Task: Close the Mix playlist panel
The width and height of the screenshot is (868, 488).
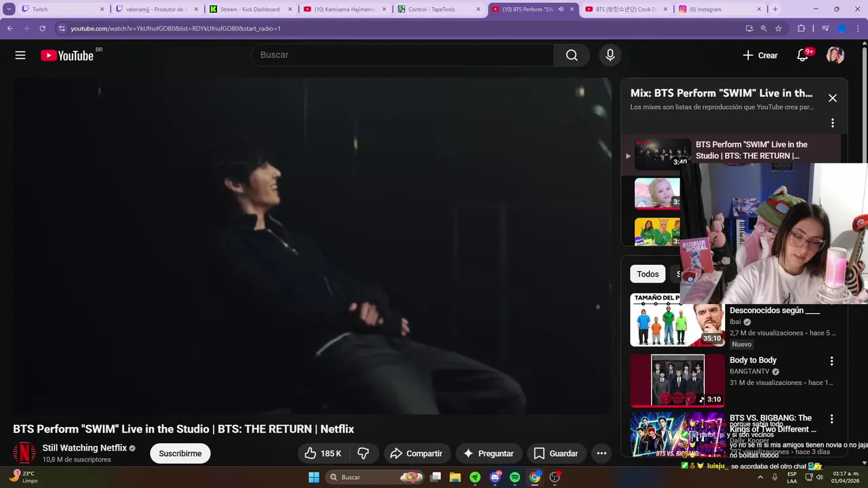Action: [x=833, y=98]
